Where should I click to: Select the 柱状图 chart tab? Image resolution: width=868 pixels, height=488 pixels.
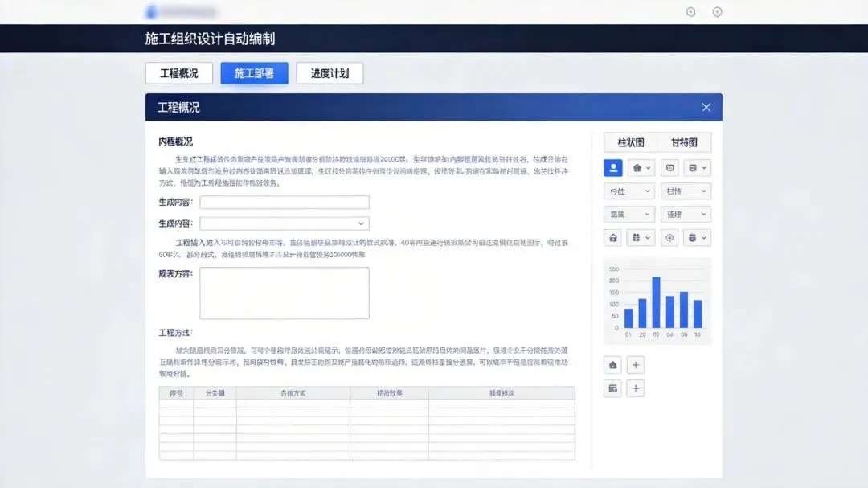(x=631, y=142)
